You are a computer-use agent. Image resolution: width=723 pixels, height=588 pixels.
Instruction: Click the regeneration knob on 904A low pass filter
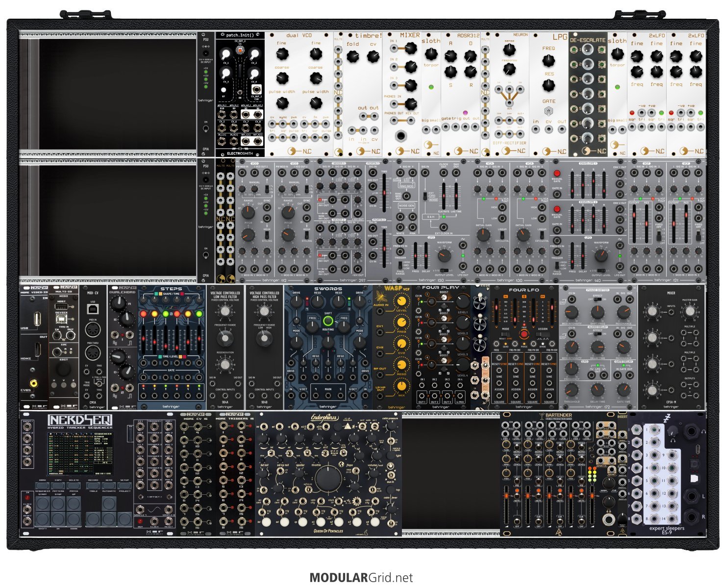click(224, 364)
